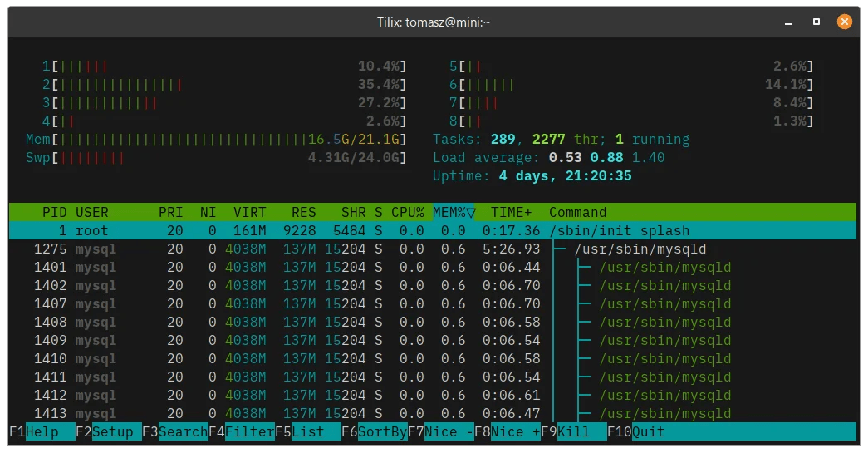Open F2 Setup in the function bar
This screenshot has width=868, height=453.
point(109,432)
